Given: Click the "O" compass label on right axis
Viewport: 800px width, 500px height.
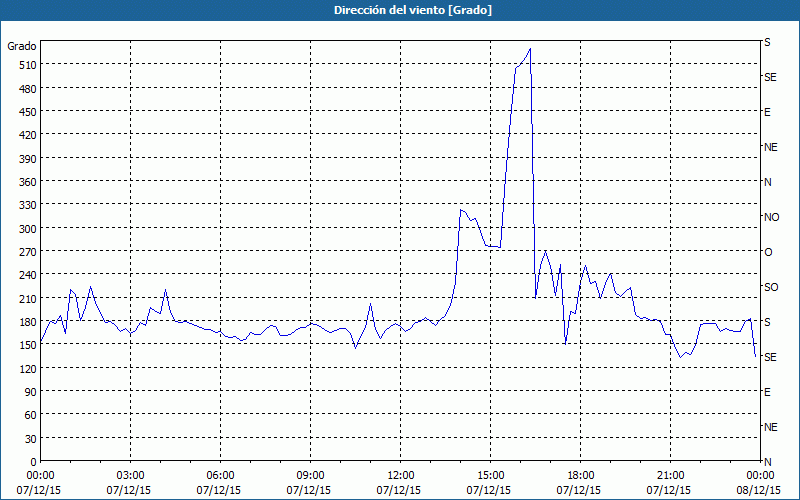Looking at the screenshot, I should 768,252.
